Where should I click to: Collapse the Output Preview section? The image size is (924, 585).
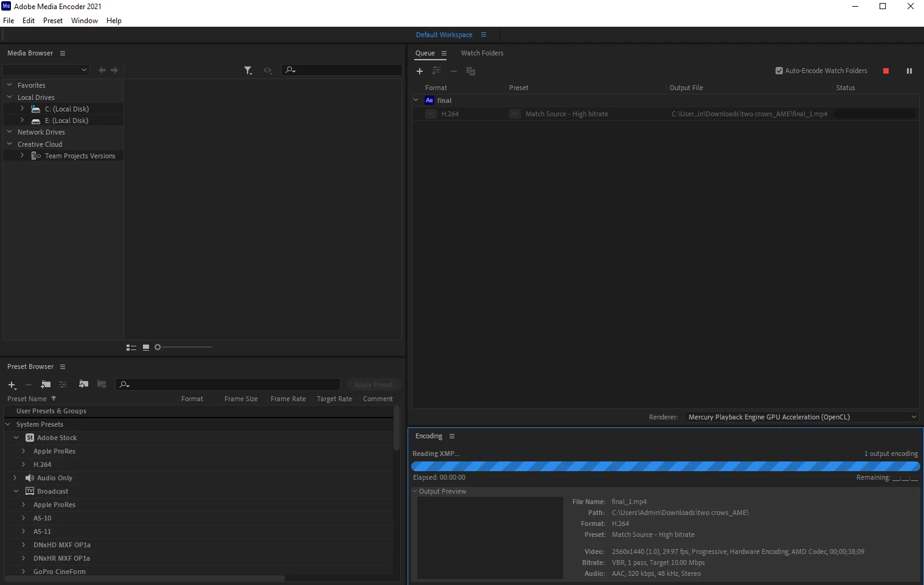click(x=415, y=491)
